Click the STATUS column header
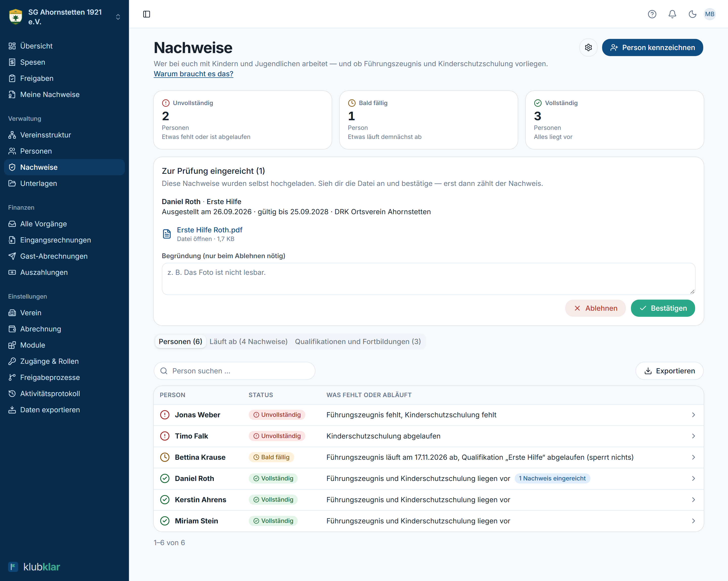This screenshot has width=728, height=581. pyautogui.click(x=261, y=395)
